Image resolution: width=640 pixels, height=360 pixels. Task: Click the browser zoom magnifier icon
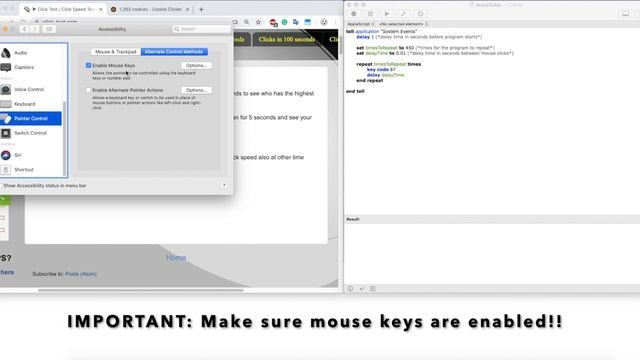247,22
